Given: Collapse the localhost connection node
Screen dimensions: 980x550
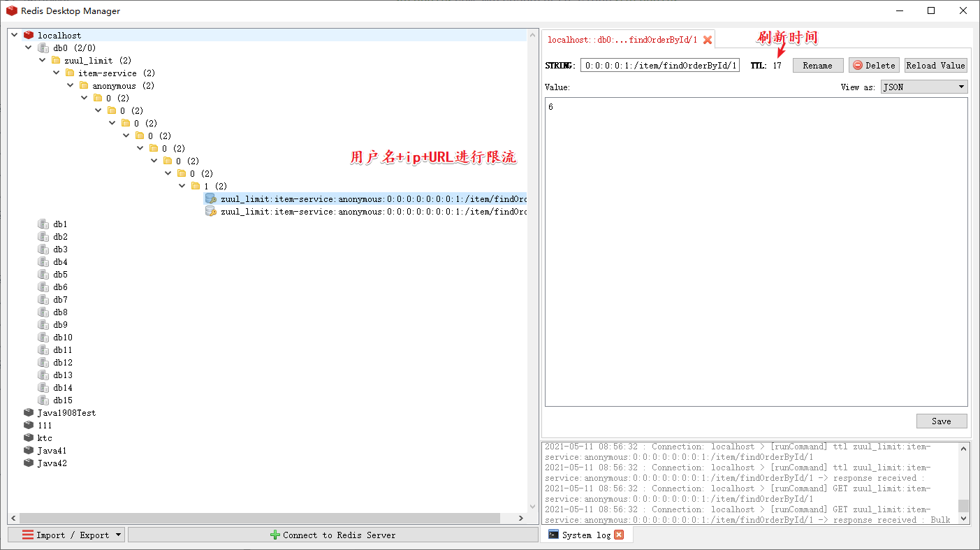Looking at the screenshot, I should pyautogui.click(x=15, y=35).
